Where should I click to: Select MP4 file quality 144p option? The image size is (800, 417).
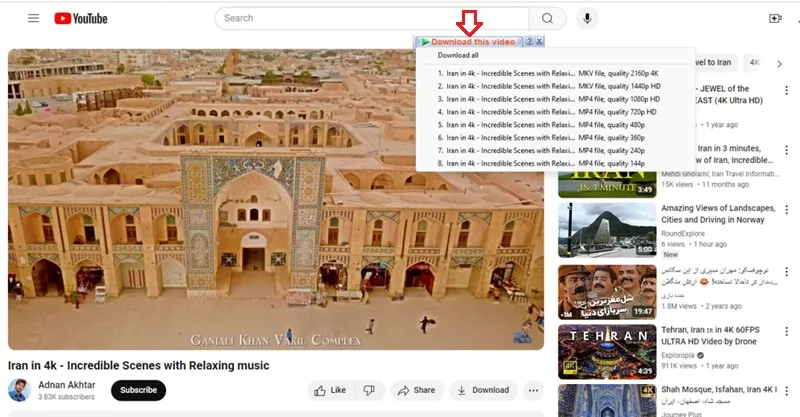point(541,163)
